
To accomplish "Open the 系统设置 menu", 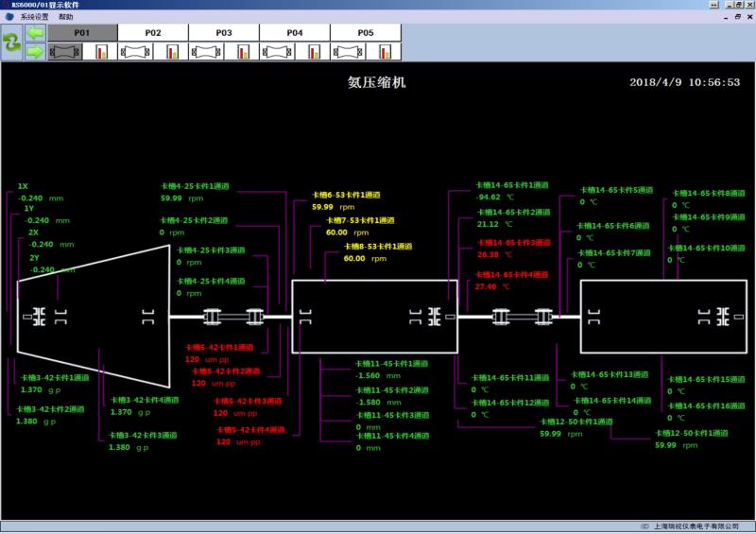I will coord(34,17).
